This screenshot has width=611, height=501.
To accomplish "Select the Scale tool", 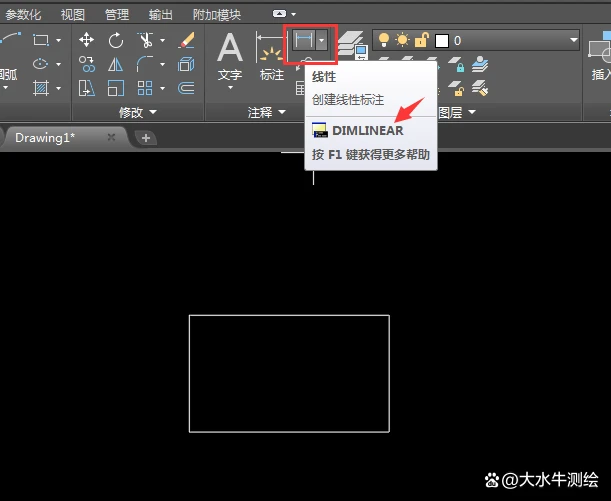I will coord(116,88).
